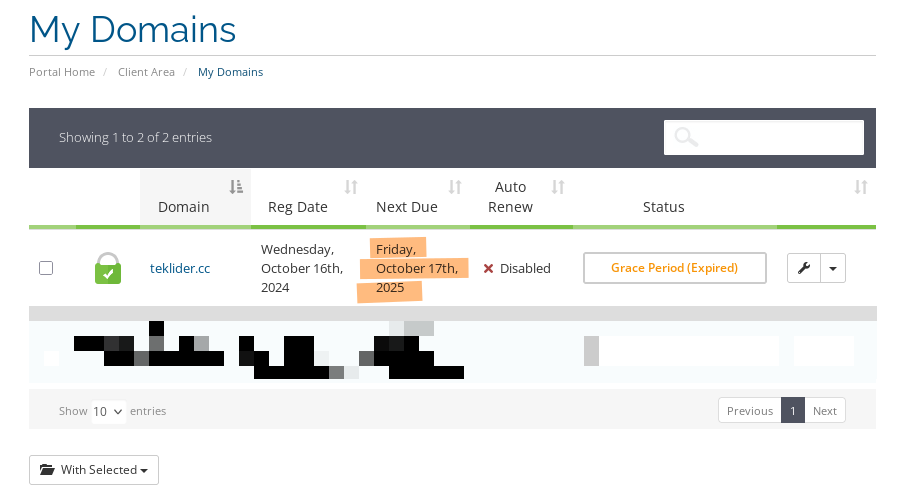This screenshot has width=910, height=496.
Task: Click the wrench manage domain button
Action: coord(804,268)
